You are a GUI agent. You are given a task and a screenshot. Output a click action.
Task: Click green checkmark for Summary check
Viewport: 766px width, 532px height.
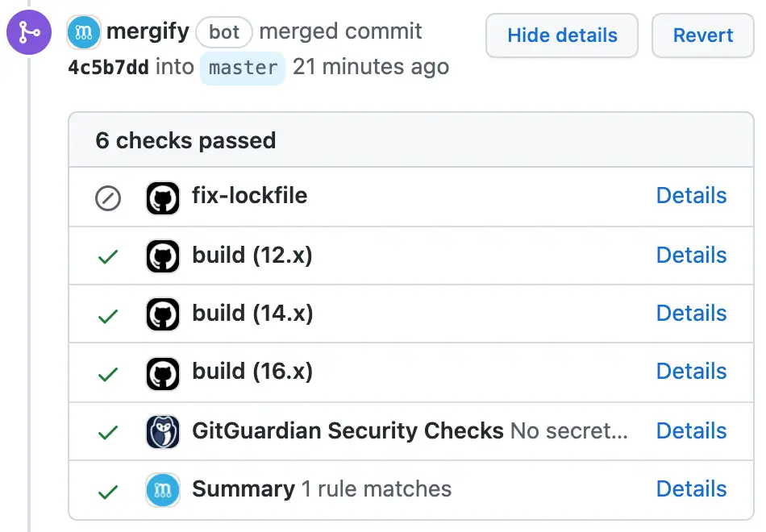pos(108,492)
